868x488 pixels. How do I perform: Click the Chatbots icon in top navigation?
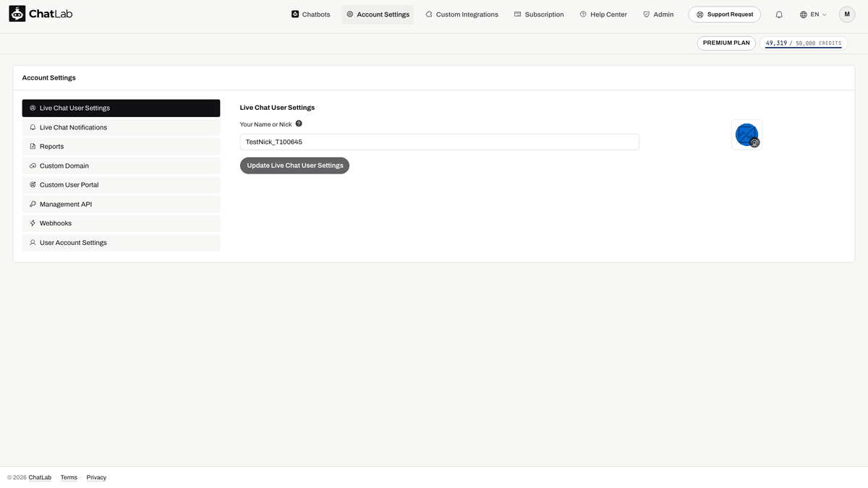pos(295,14)
